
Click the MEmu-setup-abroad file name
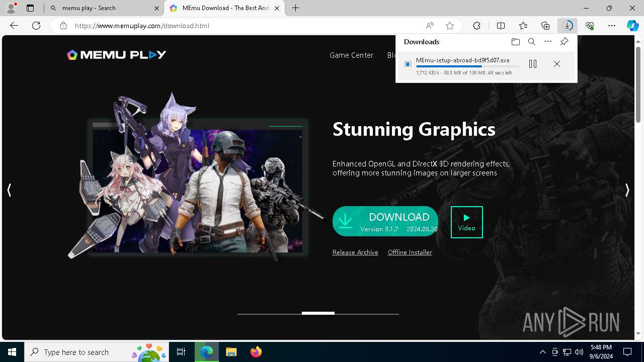(x=463, y=60)
